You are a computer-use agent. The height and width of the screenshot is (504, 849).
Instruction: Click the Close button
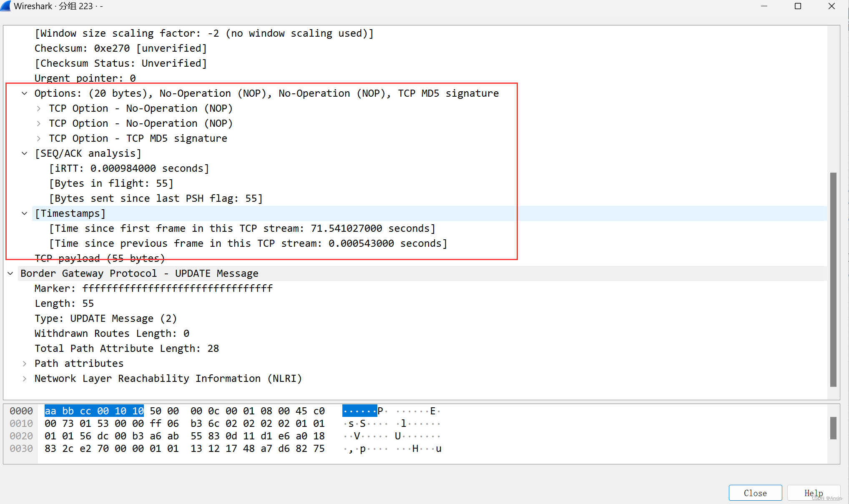tap(755, 493)
